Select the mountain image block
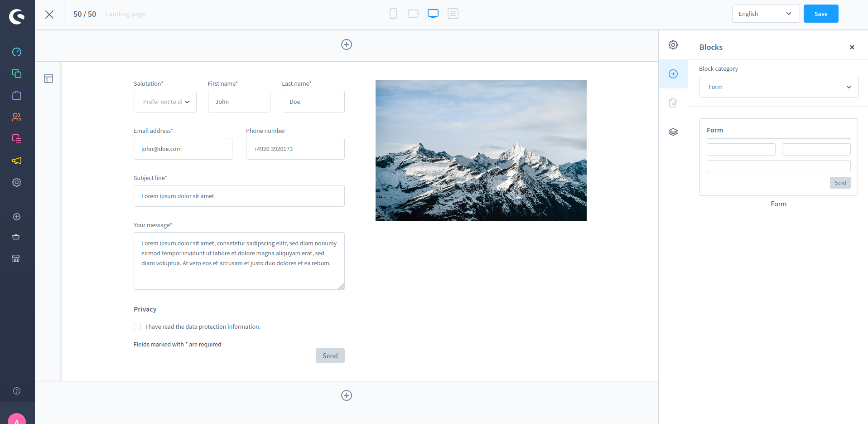 coord(481,150)
